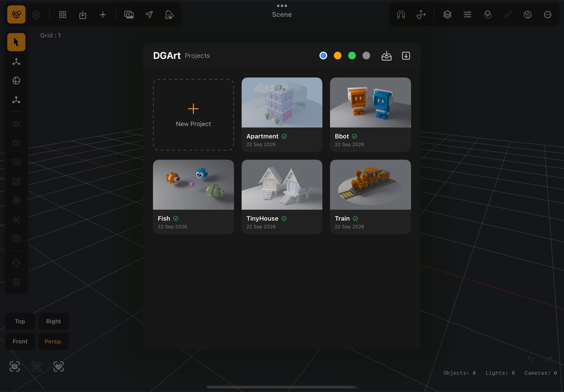
Task: Select the Persp. view button
Action: (x=54, y=341)
